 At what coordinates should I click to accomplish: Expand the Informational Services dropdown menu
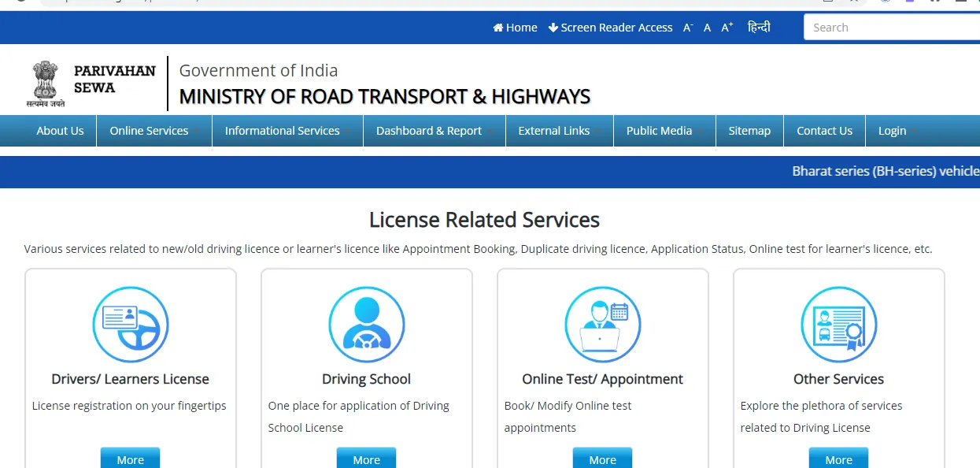(287, 131)
